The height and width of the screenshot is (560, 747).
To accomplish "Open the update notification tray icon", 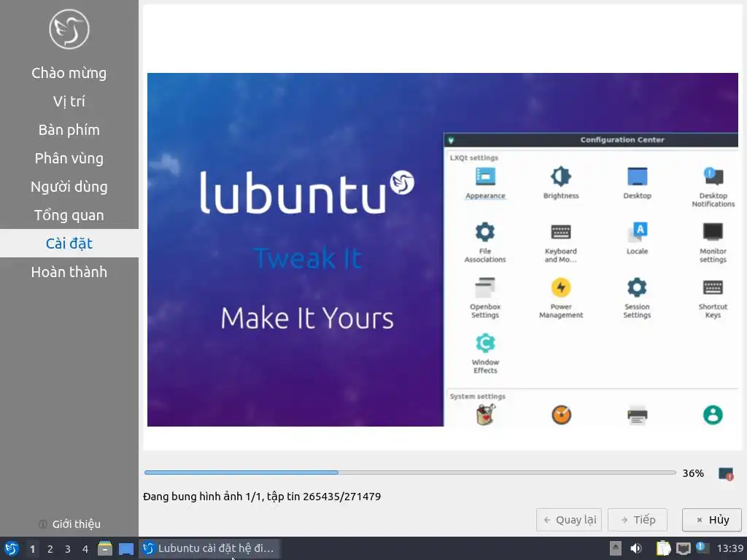I will (x=703, y=548).
